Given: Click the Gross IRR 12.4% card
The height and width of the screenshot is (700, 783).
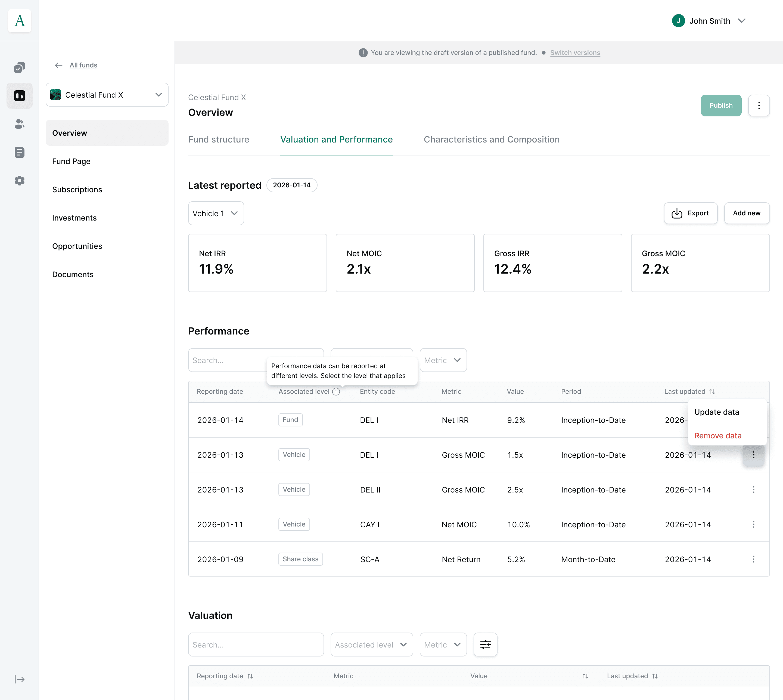Looking at the screenshot, I should [553, 263].
